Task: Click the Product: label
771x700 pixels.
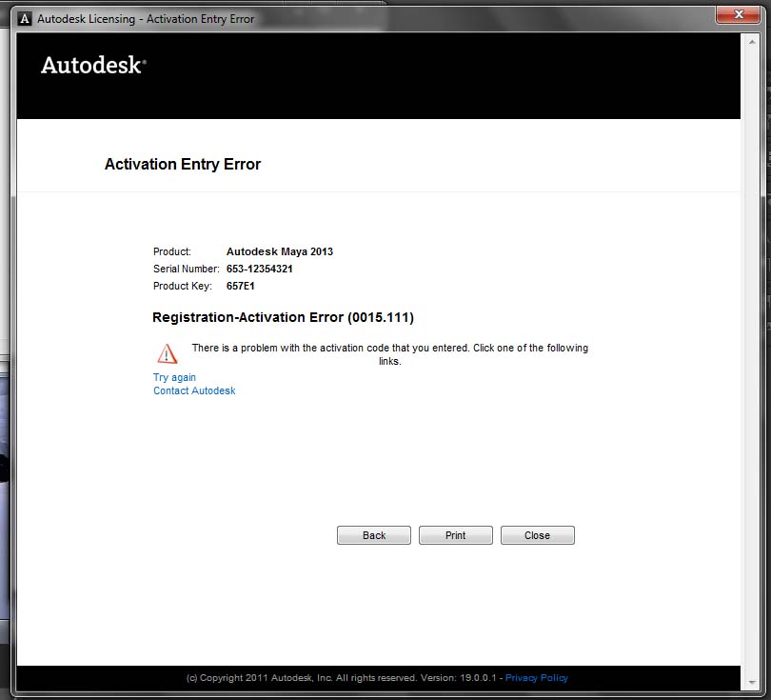Action: coord(172,251)
